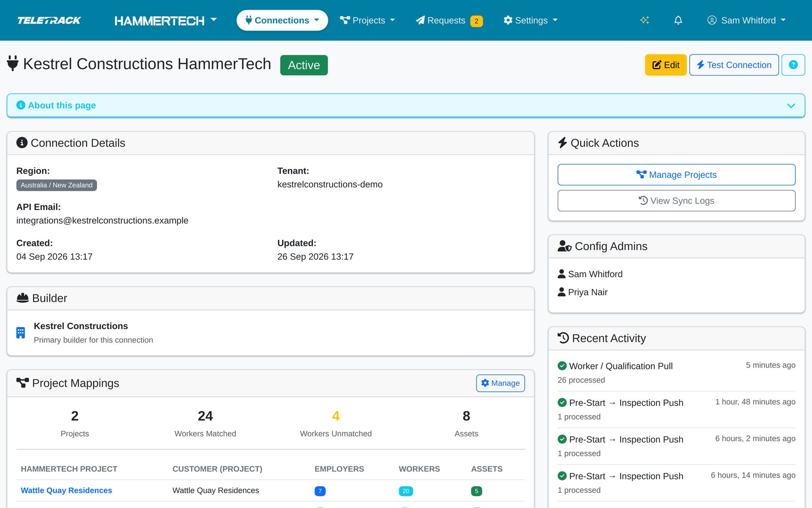
Task: Click the Edit button
Action: [666, 65]
